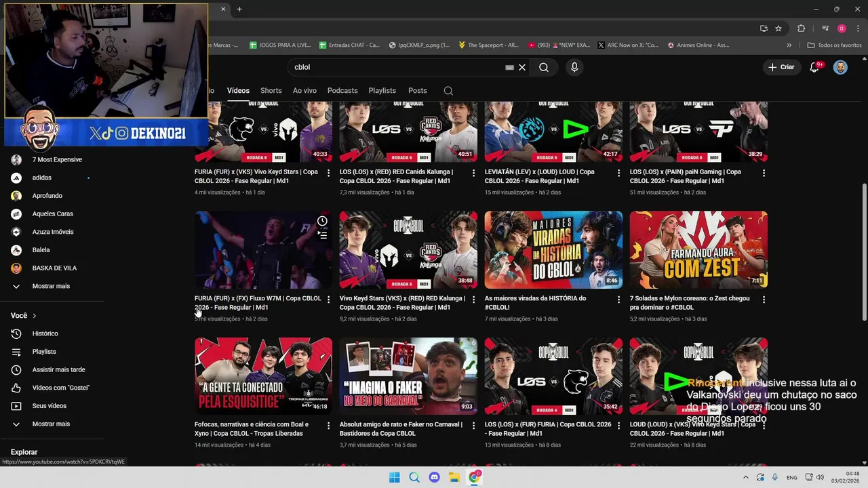Show more bookmarks with the overflow chevron

pos(789,45)
